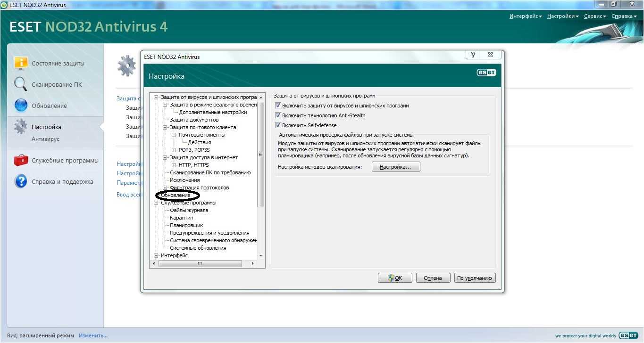Select Действия tree item
Image resolution: width=644 pixels, height=343 pixels.
point(199,142)
